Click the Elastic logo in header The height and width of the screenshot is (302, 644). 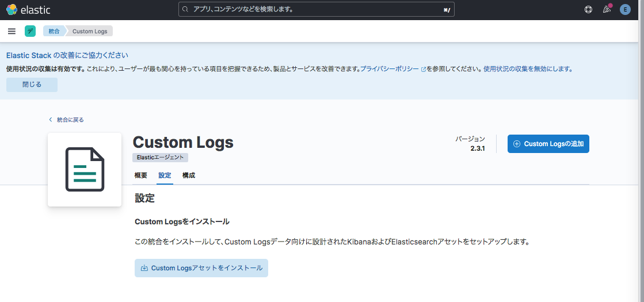pyautogui.click(x=28, y=10)
